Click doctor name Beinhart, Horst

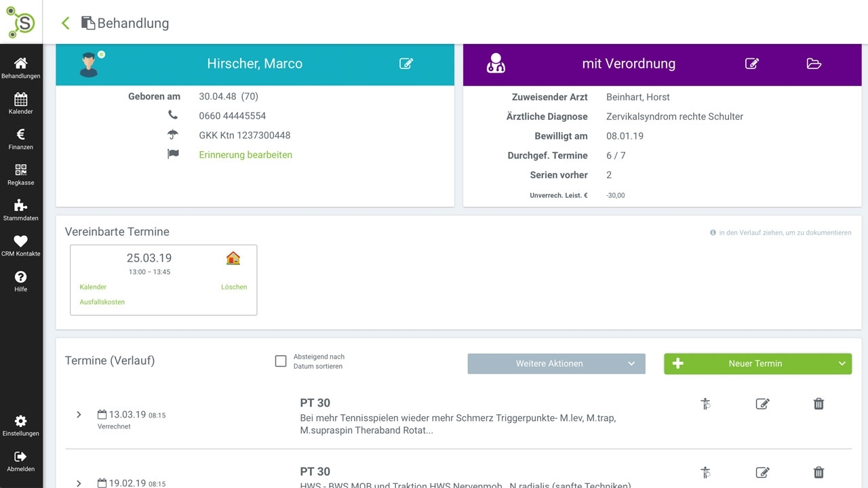pyautogui.click(x=638, y=97)
